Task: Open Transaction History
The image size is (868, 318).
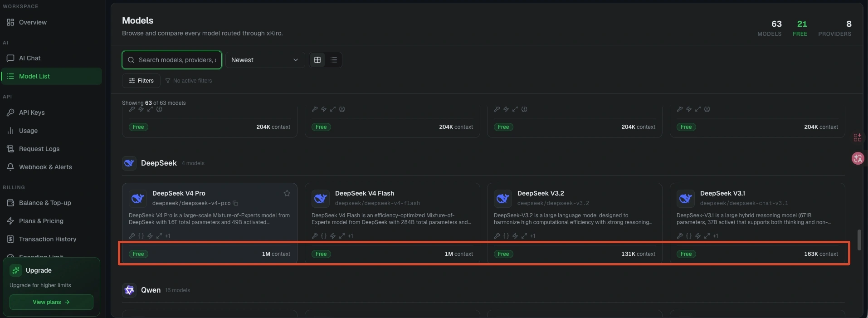Action: coord(51,239)
